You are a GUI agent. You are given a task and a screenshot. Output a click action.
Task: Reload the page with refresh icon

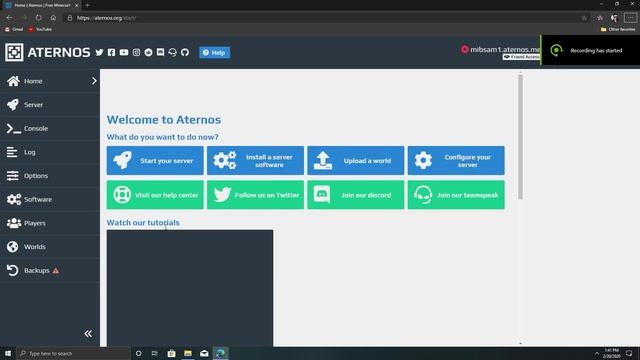(x=38, y=18)
